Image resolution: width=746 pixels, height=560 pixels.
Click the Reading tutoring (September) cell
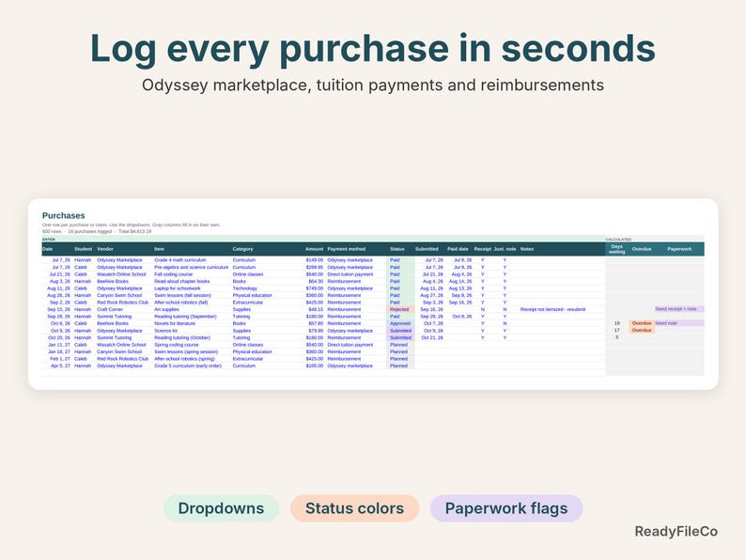coord(185,317)
